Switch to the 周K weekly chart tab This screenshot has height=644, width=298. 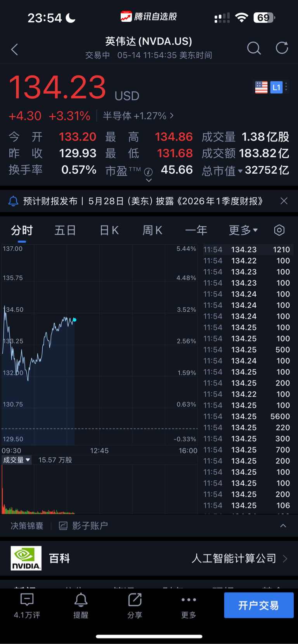coord(152,230)
